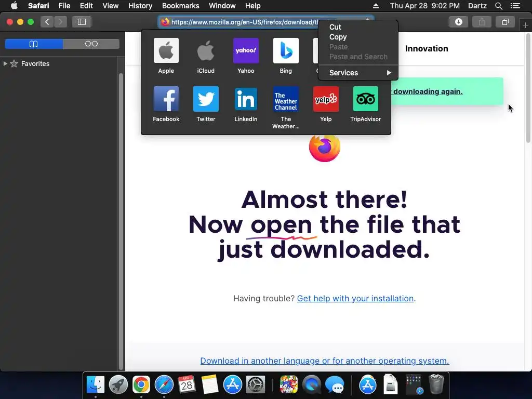Click the sidebar's vertical scrollbar
The image size is (532, 399).
[x=121, y=220]
